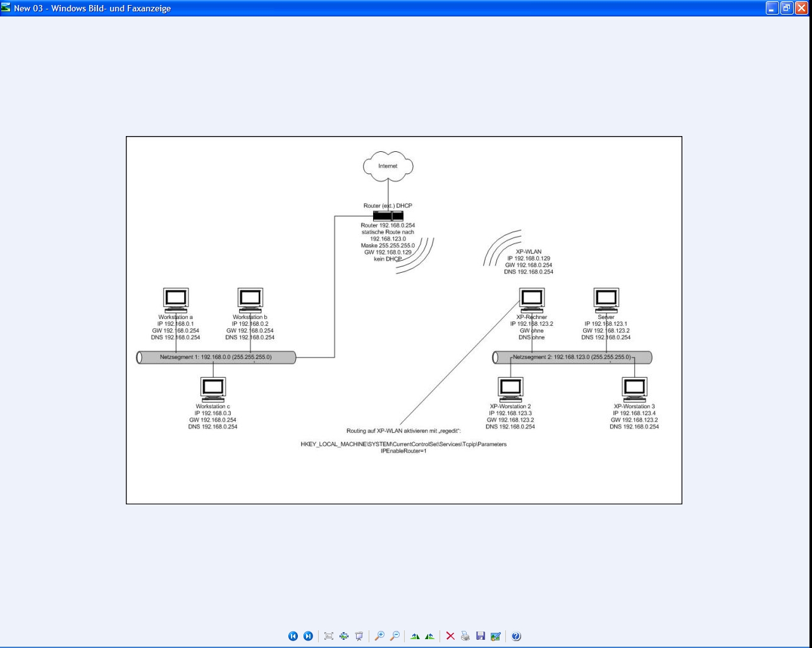812x648 pixels.
Task: Click the Internet cloud in the diagram
Action: [388, 166]
